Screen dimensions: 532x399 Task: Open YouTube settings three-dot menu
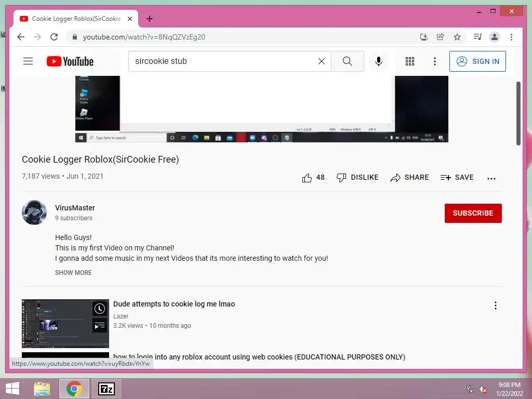click(x=435, y=61)
